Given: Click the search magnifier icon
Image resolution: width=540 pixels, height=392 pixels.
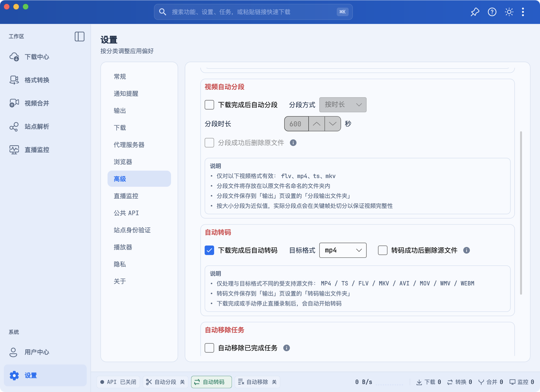Looking at the screenshot, I should [x=163, y=12].
